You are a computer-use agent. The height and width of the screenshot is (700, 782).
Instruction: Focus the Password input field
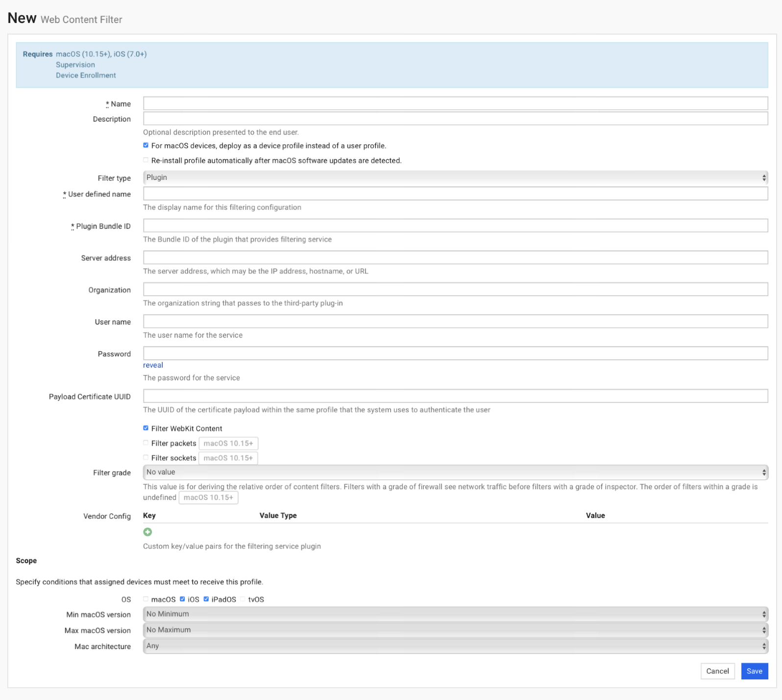coord(455,353)
